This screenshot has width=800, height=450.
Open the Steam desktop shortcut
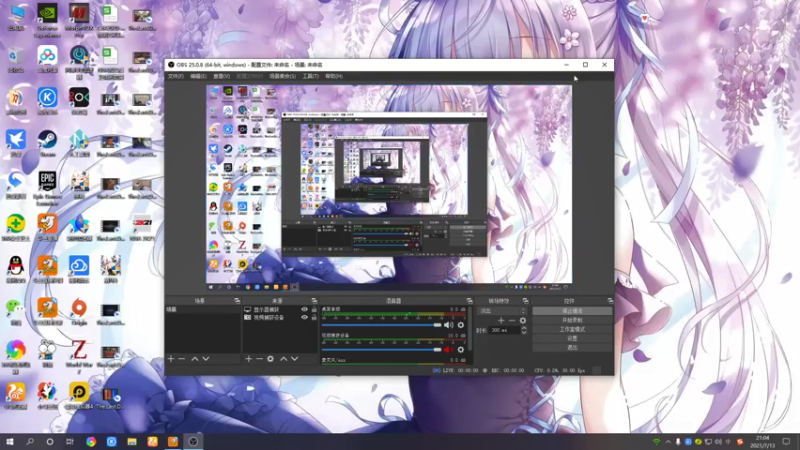click(x=47, y=143)
